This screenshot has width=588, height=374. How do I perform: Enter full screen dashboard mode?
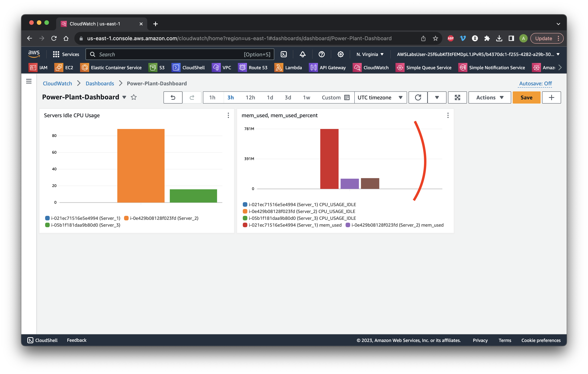click(457, 97)
